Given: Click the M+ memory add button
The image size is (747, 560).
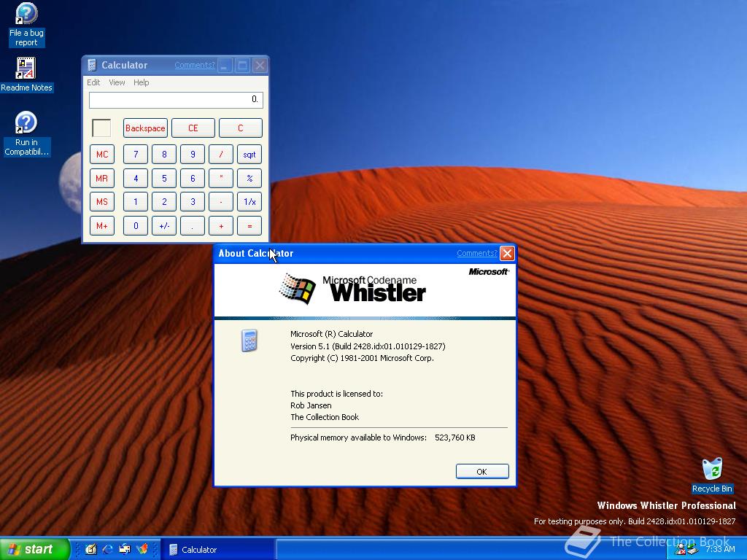Looking at the screenshot, I should [102, 226].
